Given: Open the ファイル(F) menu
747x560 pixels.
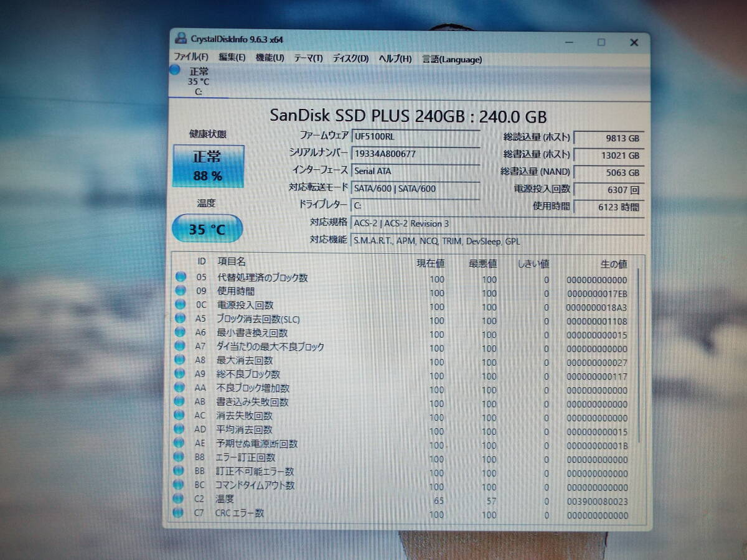Looking at the screenshot, I should click(192, 57).
